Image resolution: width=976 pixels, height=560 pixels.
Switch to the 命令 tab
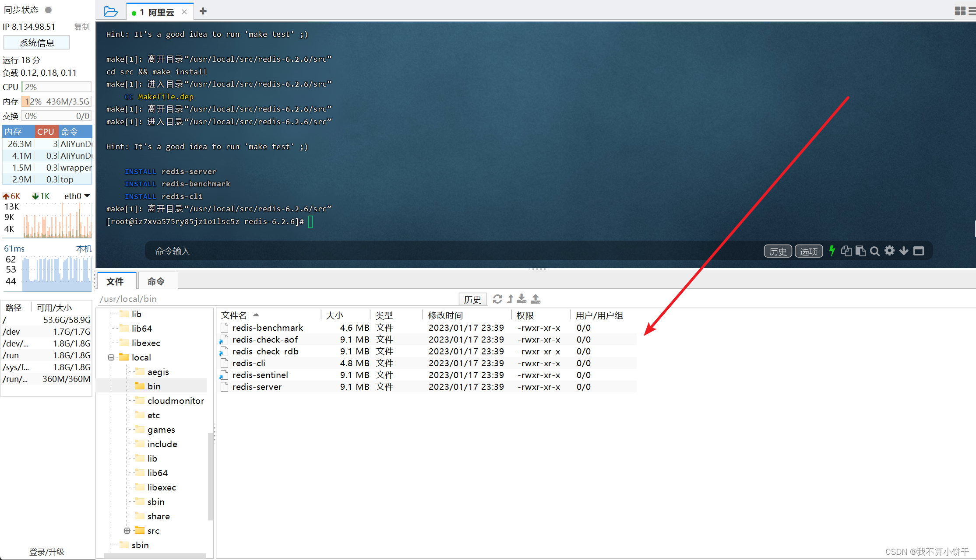(x=156, y=281)
